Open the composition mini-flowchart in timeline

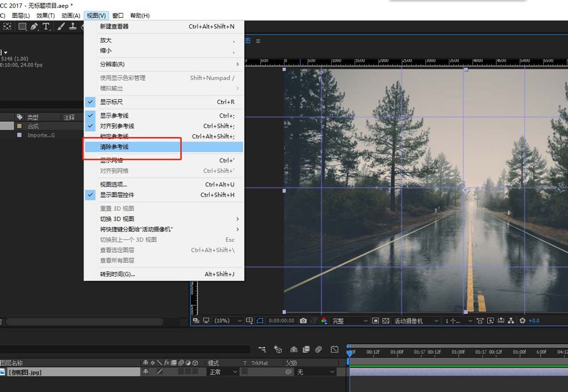pos(262,349)
